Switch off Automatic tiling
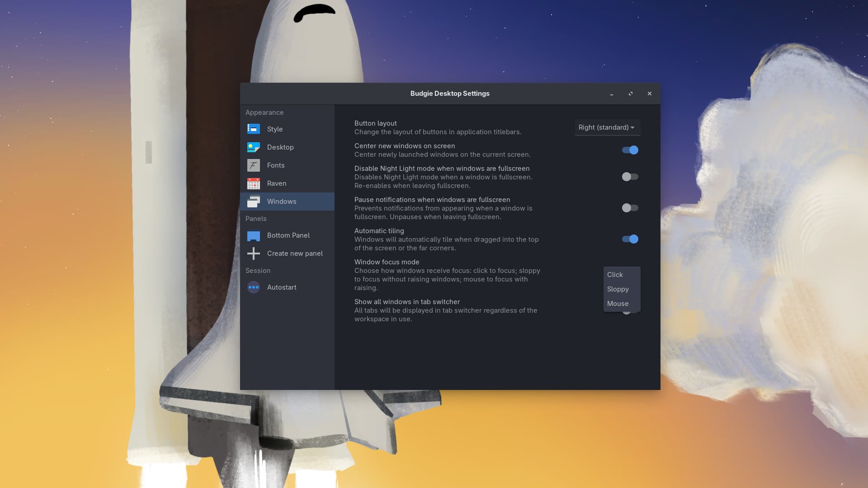 (x=630, y=239)
